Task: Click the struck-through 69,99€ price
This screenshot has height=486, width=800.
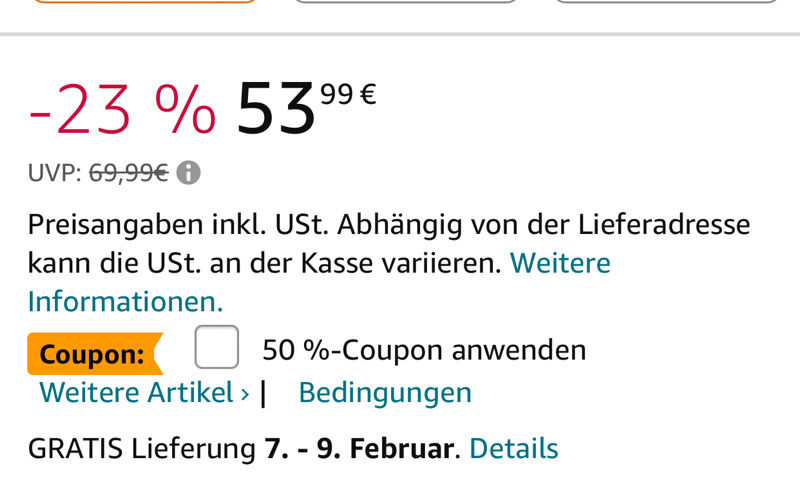Action: click(x=129, y=173)
